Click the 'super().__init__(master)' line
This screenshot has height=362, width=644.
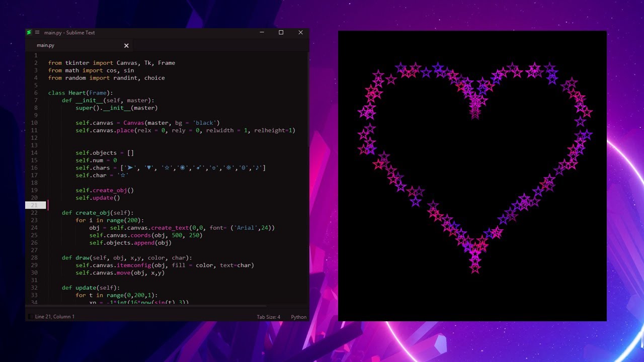[117, 108]
